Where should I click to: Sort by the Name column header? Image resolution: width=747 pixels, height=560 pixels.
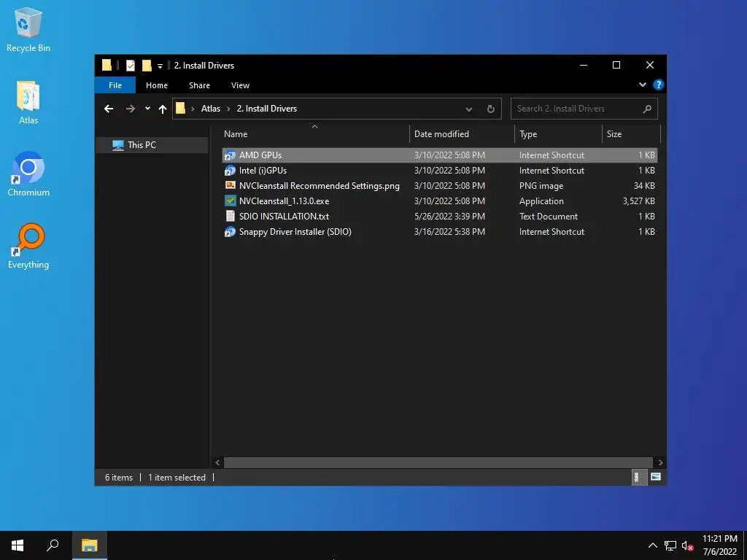[314, 134]
